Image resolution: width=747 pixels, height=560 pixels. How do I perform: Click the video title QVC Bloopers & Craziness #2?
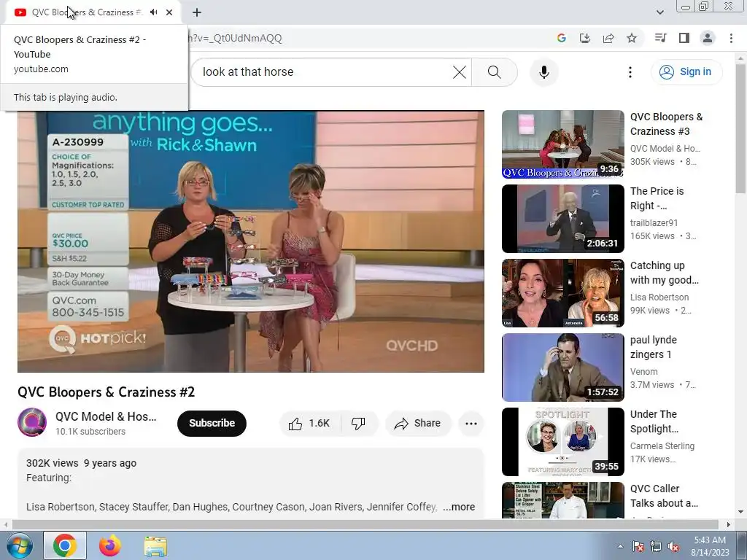pos(107,392)
